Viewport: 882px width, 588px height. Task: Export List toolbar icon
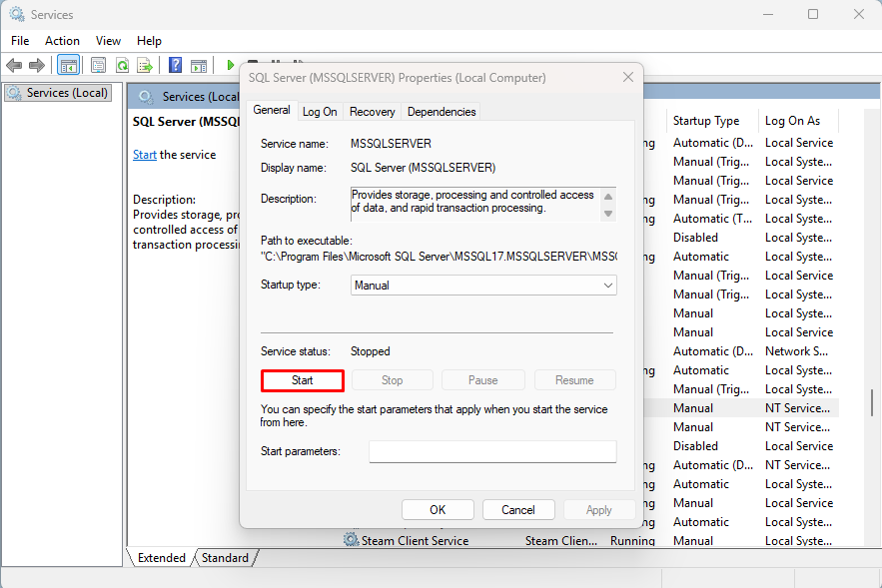pos(145,65)
